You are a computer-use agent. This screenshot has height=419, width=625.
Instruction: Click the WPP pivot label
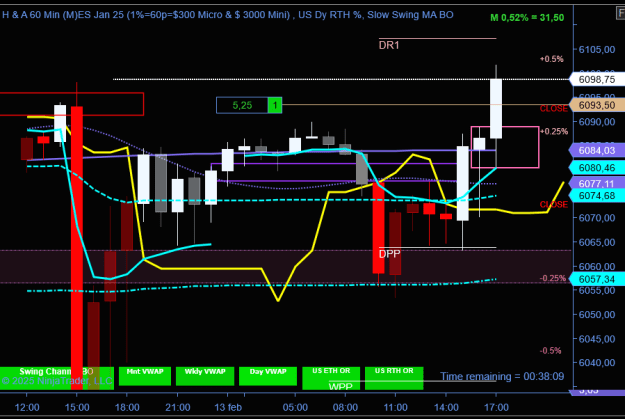point(340,386)
